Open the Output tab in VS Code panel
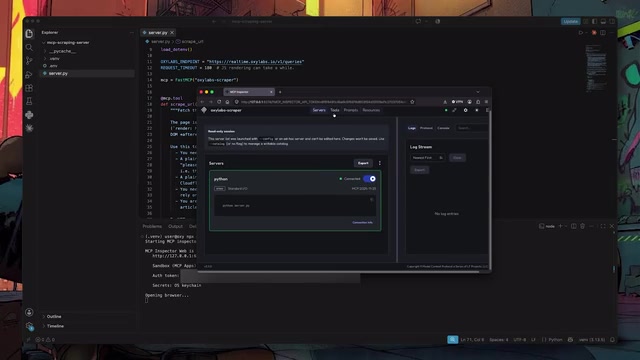This screenshot has height=360, width=640. 176,226
